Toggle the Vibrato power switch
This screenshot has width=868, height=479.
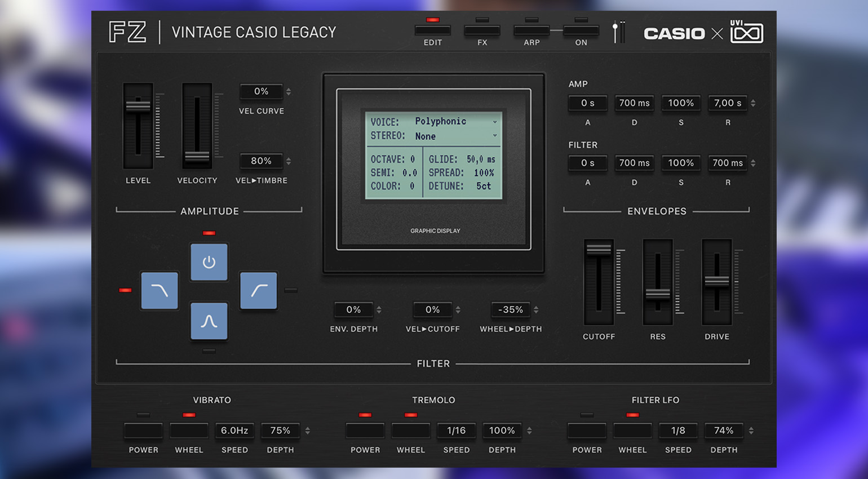pyautogui.click(x=143, y=431)
